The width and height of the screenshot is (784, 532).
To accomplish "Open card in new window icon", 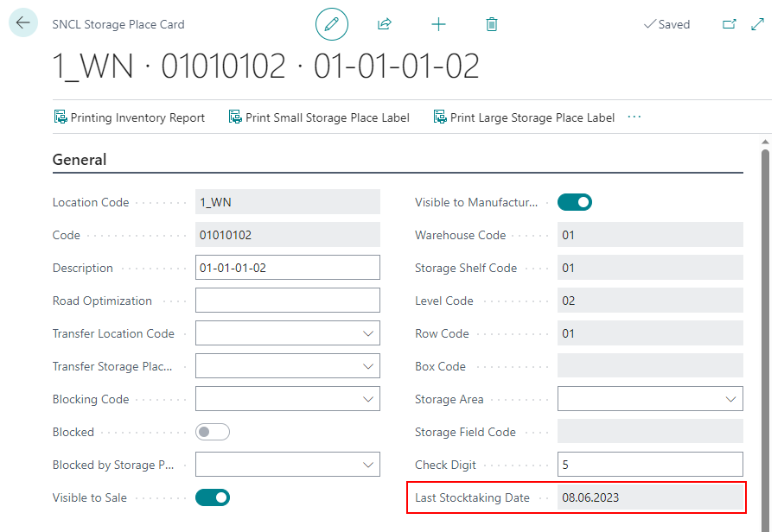I will (730, 24).
